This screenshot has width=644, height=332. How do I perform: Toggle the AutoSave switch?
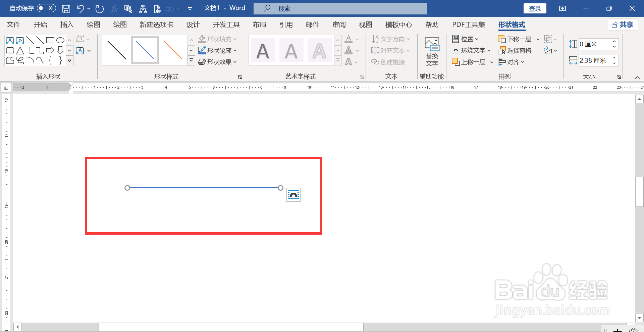click(46, 8)
